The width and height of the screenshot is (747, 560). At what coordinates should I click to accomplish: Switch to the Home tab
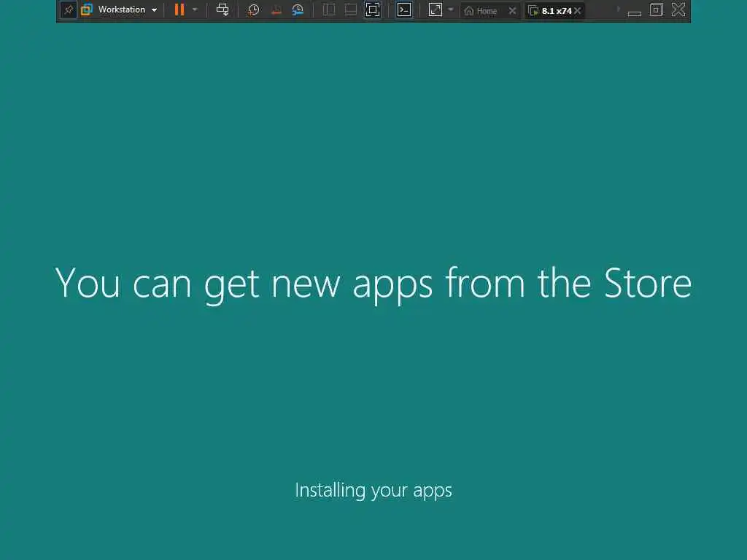481,10
